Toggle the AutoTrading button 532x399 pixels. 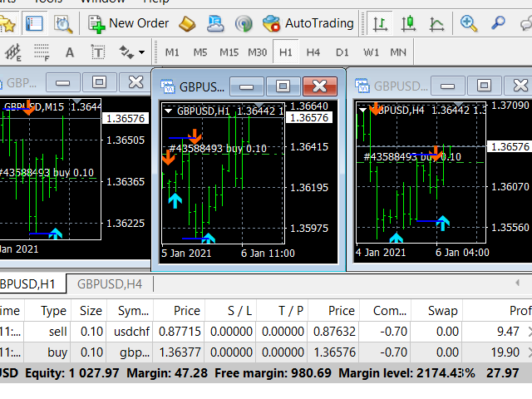[308, 23]
